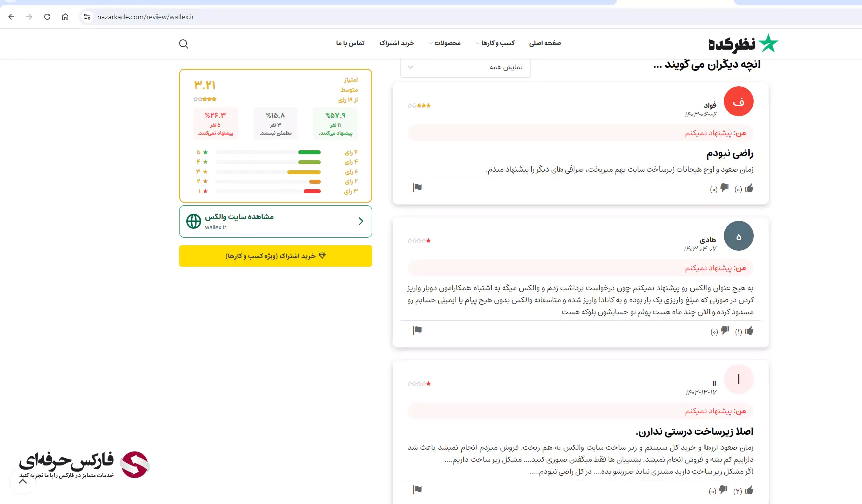Flag the اصلا زیرساخت درستی ندارن review
The image size is (862, 504).
click(x=417, y=490)
